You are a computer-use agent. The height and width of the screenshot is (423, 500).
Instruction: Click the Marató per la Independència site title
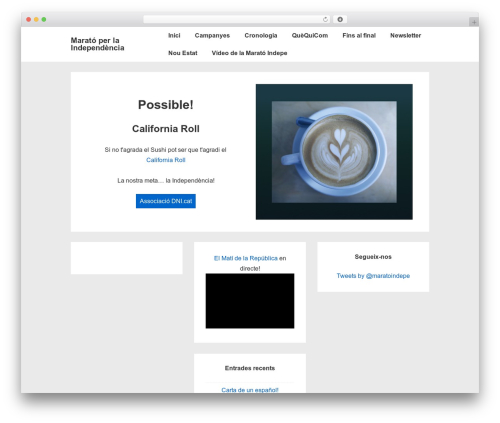pos(97,44)
